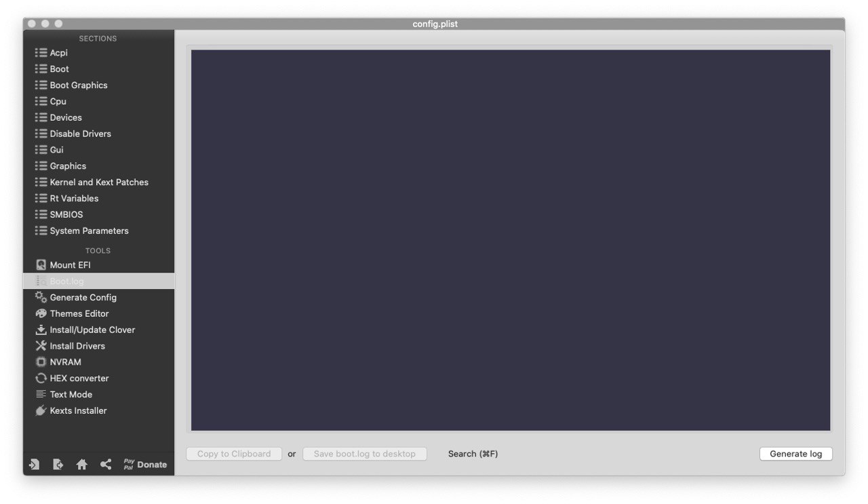Click inside the dark boot log text area
The height and width of the screenshot is (504, 868).
511,240
